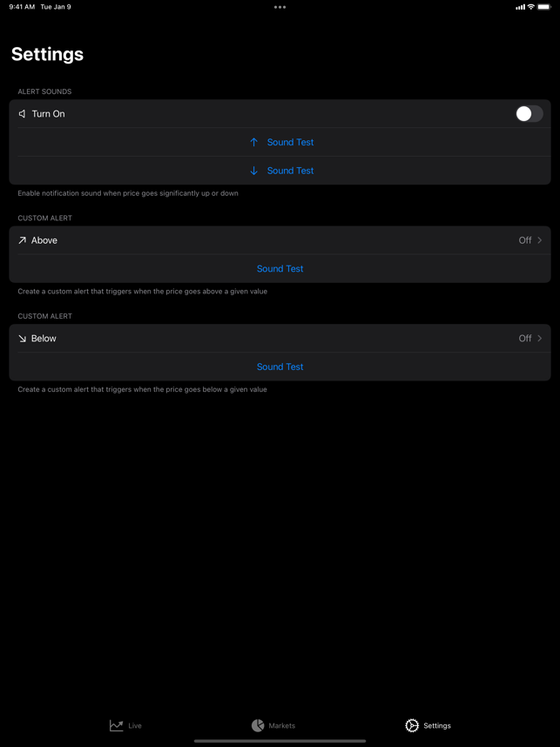Click the Live chart icon
Viewport: 560px width, 747px height.
click(x=117, y=725)
